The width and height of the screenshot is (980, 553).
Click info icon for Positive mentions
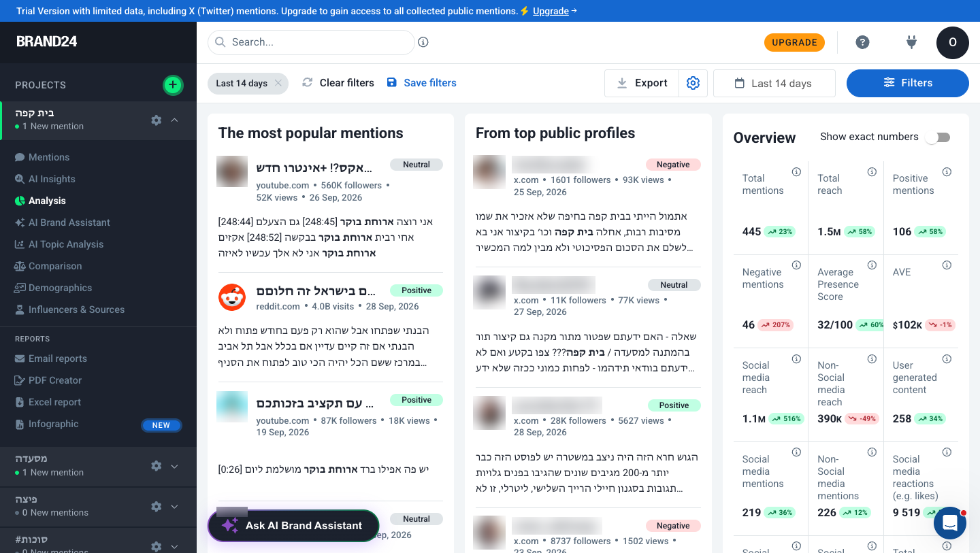pyautogui.click(x=947, y=172)
